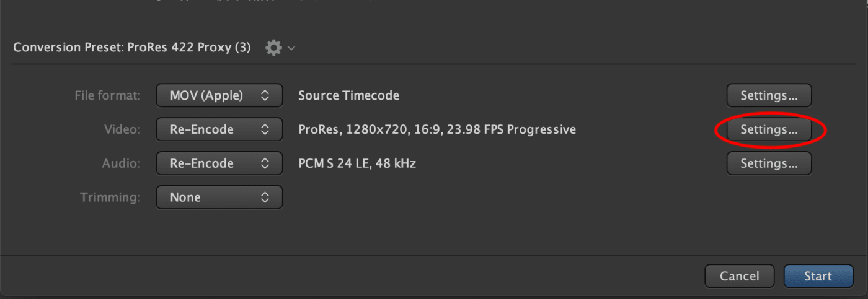Open the Audio Re-Encode dropdown

tap(219, 163)
